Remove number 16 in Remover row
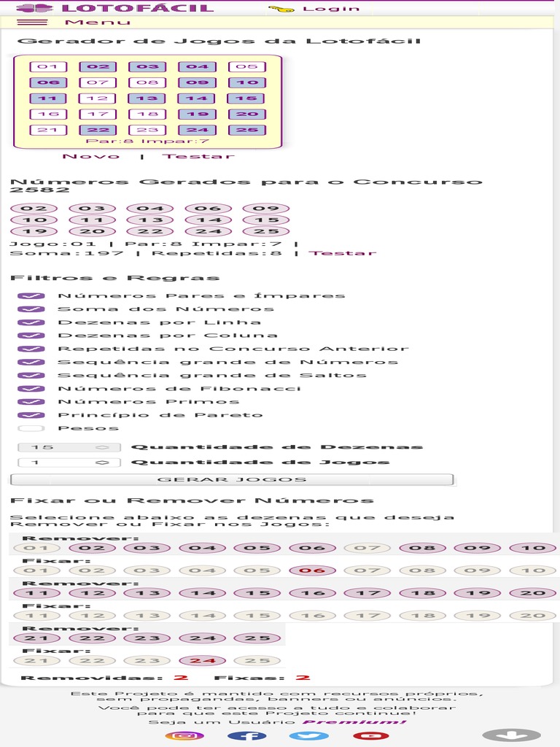The width and height of the screenshot is (560, 747). 312,593
